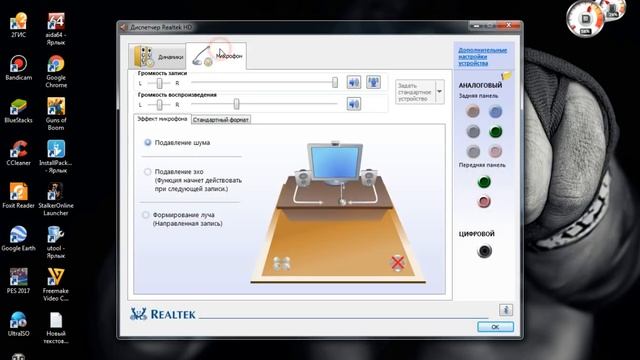Image resolution: width=640 pixels, height=360 pixels.
Task: Confirm with the OK button
Action: [495, 327]
